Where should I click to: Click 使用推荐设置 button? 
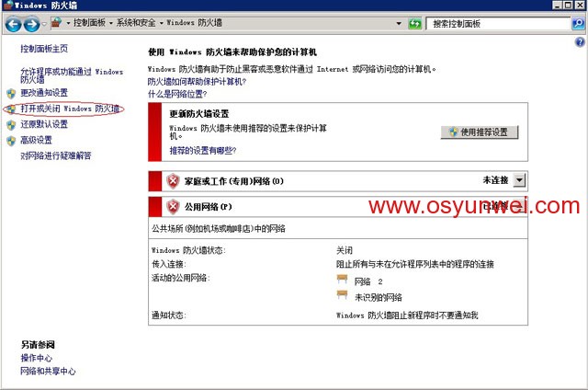tap(480, 132)
